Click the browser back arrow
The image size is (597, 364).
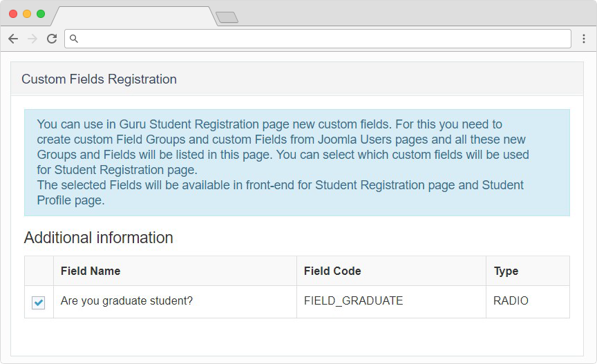click(13, 39)
